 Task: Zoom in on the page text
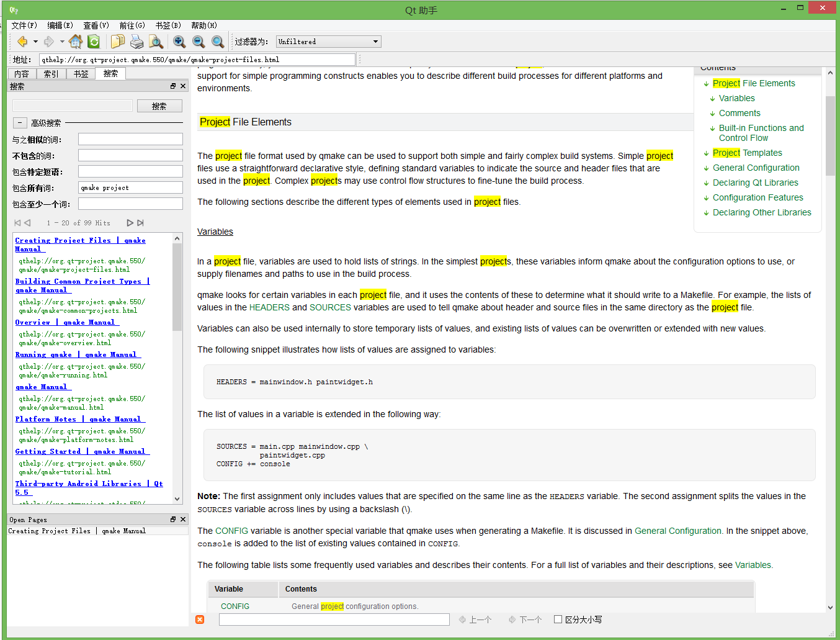click(179, 42)
